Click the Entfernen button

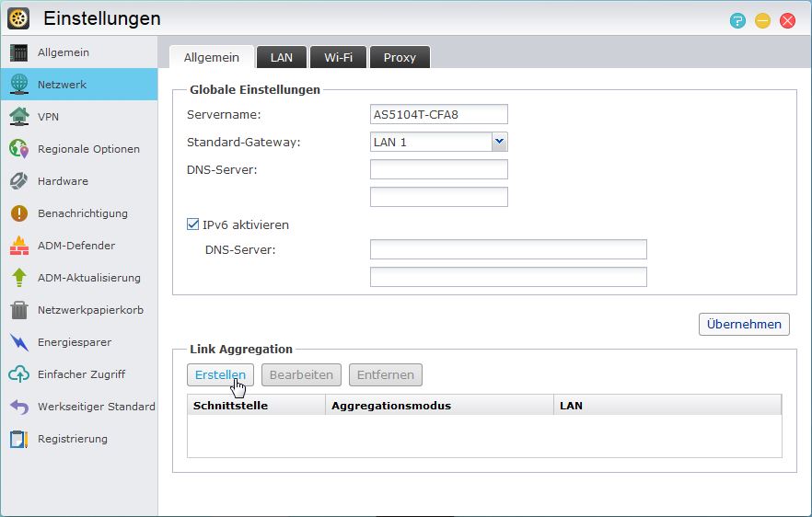(386, 374)
